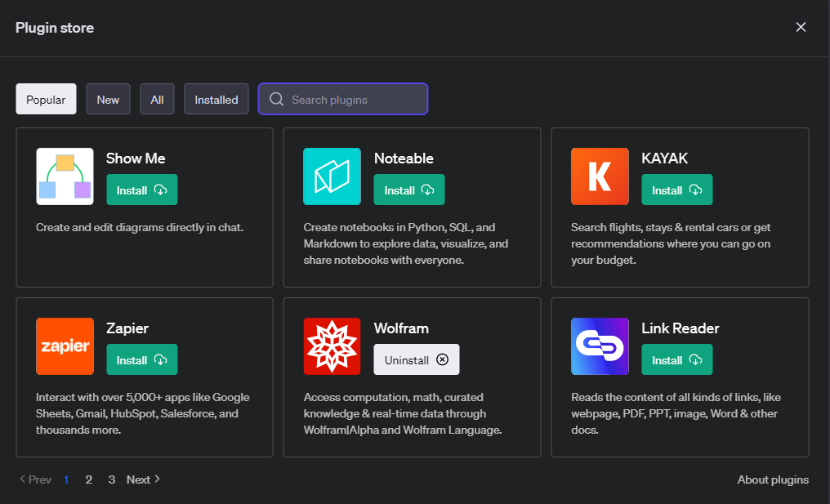The width and height of the screenshot is (830, 504).
Task: Close the Plugin store dialog
Action: [801, 27]
